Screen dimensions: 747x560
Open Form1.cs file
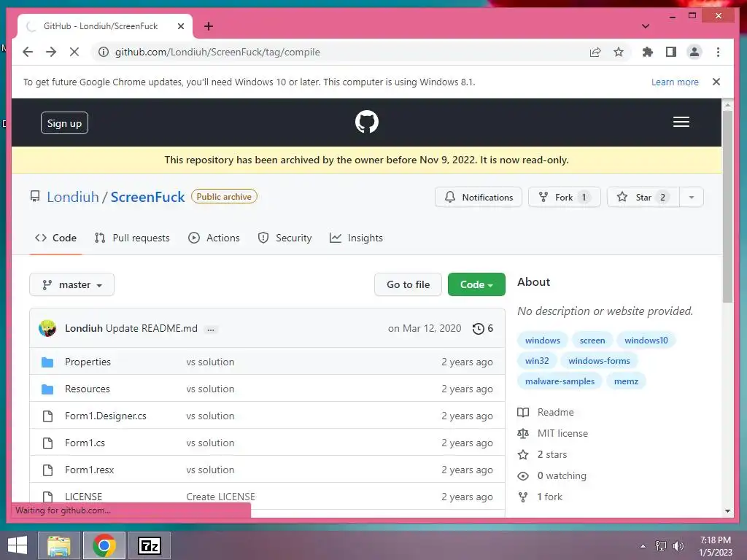85,443
